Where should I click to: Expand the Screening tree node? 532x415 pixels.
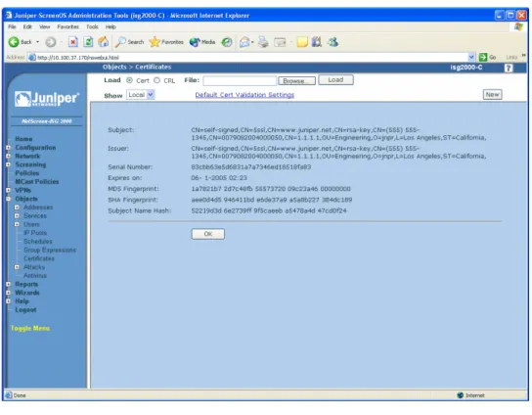coord(8,164)
